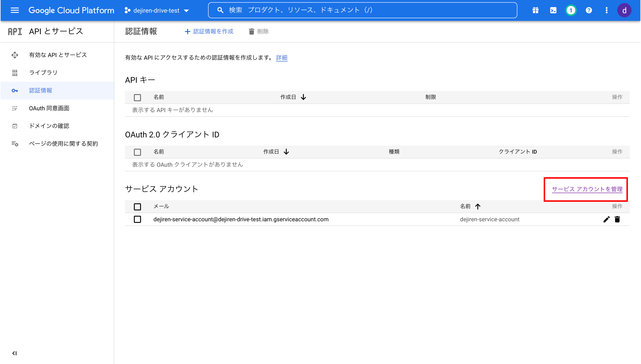Click the ドメインの確認 checkmark icon
This screenshot has height=364, width=641.
[x=15, y=126]
